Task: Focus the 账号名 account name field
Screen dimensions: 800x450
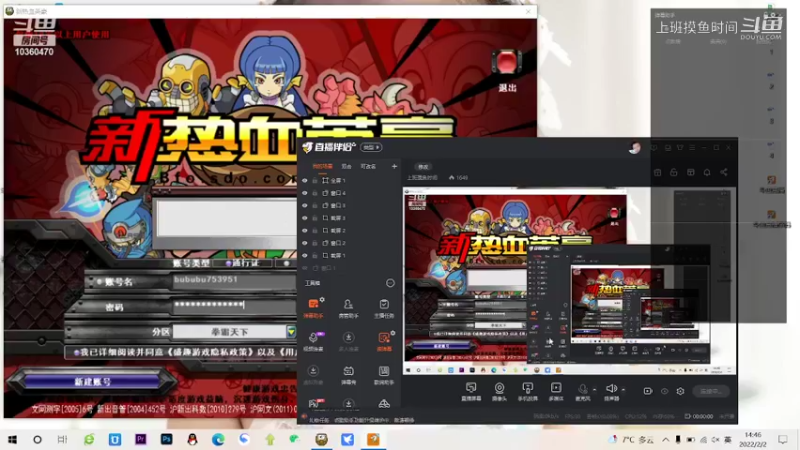Action: 235,281
